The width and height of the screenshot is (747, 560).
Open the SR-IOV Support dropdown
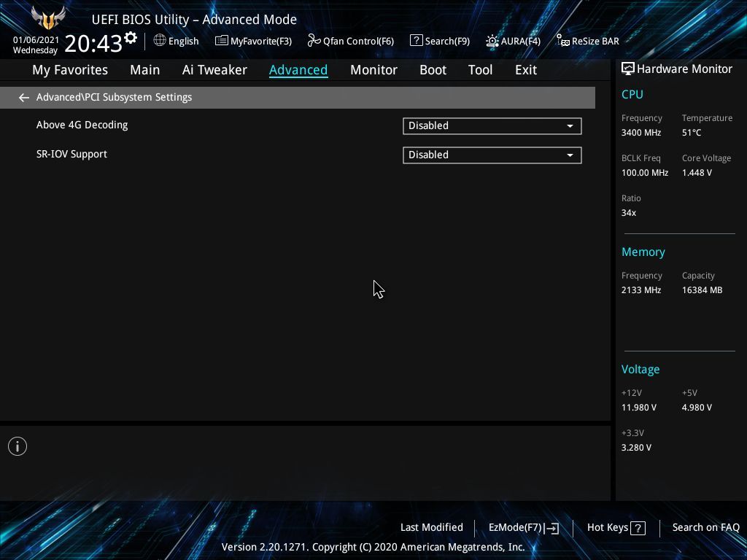[x=492, y=155]
